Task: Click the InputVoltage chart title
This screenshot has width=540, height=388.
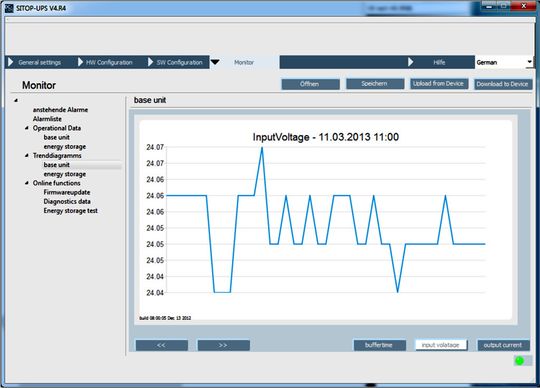Action: 326,137
